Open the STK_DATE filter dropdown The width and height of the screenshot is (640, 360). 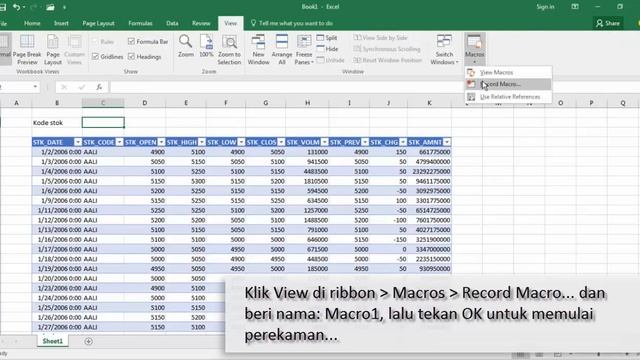click(x=78, y=142)
